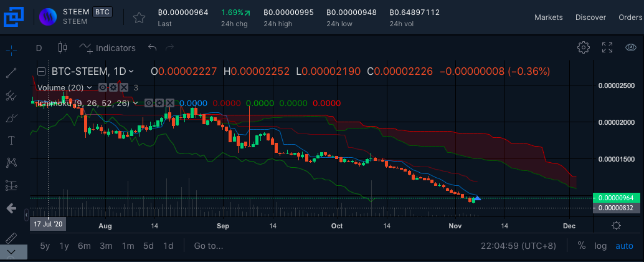Set chart range to 5d
Viewport: 644px width, 262px height.
[x=148, y=246]
